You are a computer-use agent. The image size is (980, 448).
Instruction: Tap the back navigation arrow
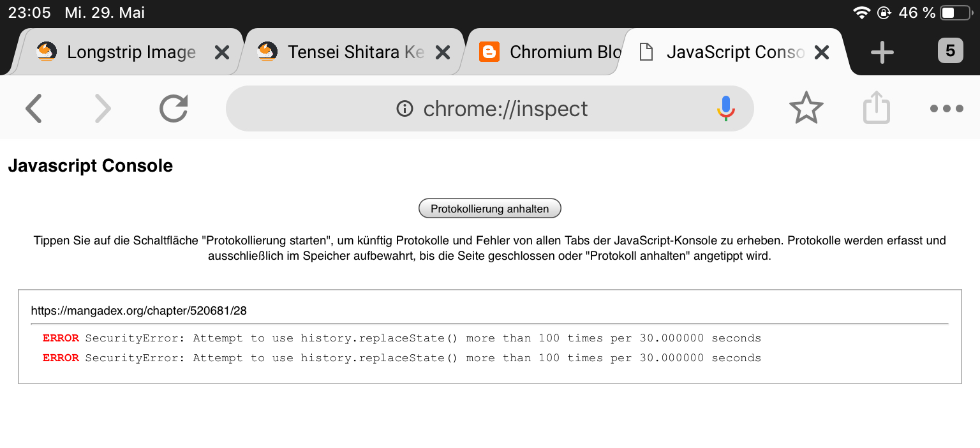coord(34,108)
